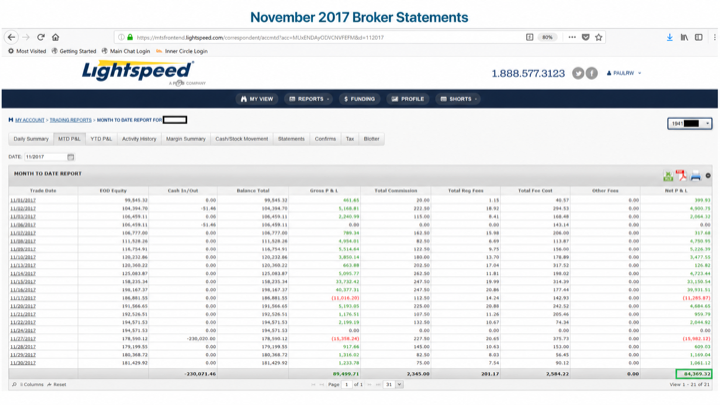Open the reader view icon in address bar

pos(529,37)
